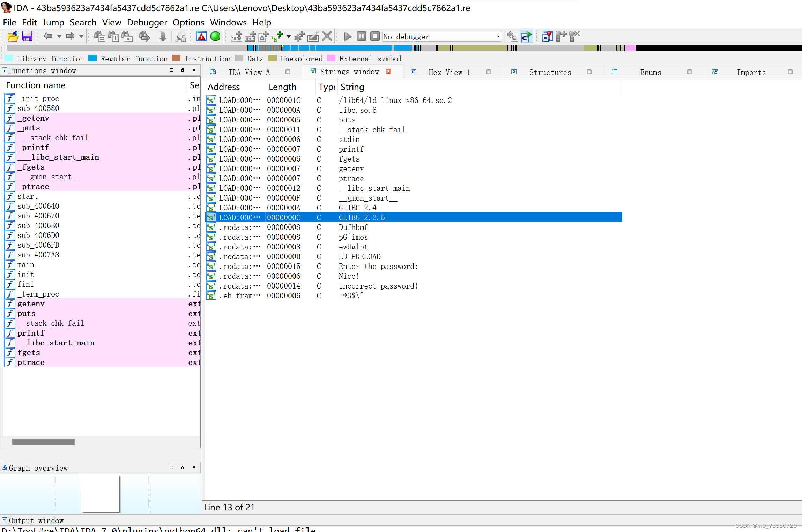This screenshot has height=532, width=802.
Task: Open the No debugger selector dropdown
Action: (x=498, y=36)
